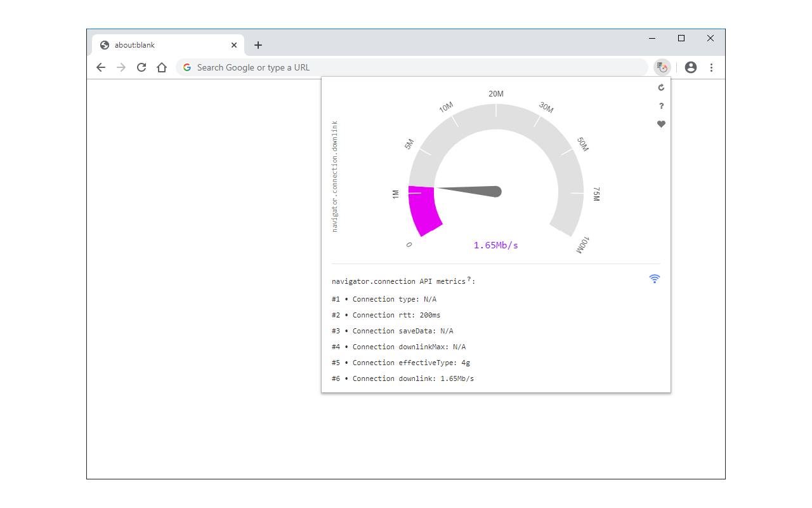Click the Google logo in address bar
This screenshot has width=812, height=508.
(187, 67)
